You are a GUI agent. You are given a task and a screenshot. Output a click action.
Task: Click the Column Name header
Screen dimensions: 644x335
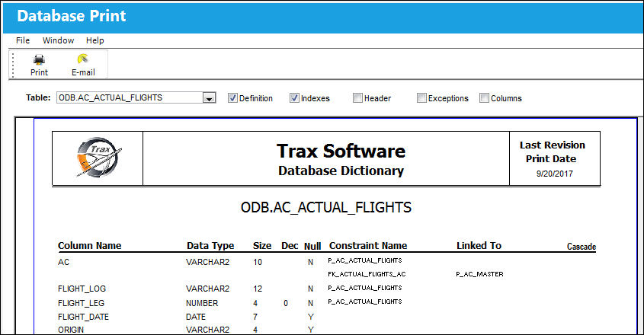89,245
